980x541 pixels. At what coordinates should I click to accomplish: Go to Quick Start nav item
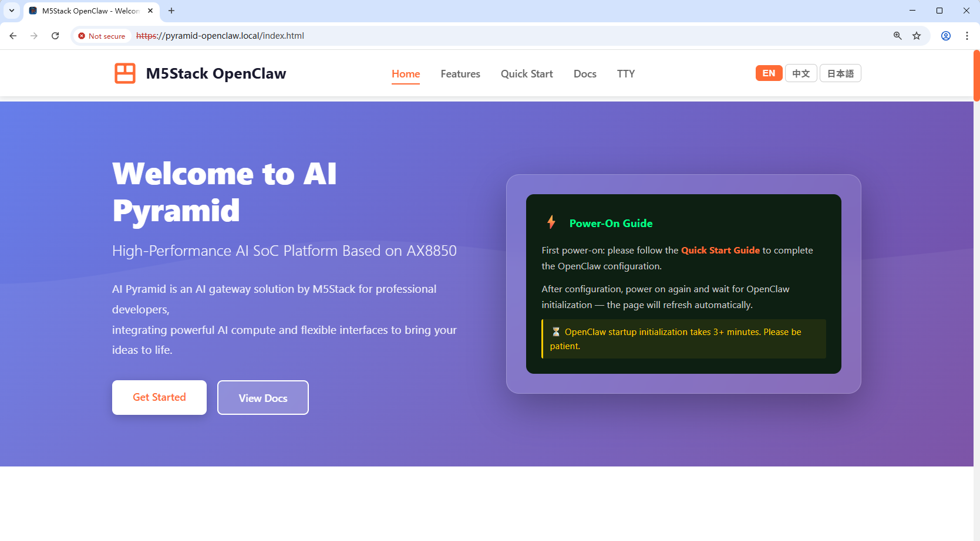click(x=527, y=74)
